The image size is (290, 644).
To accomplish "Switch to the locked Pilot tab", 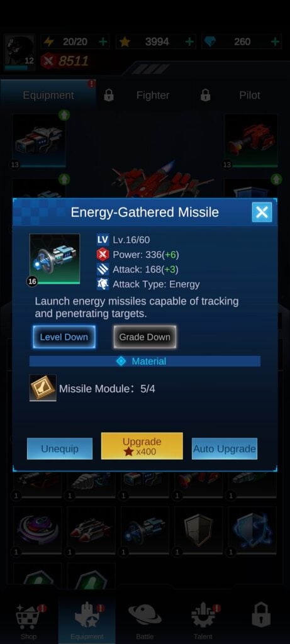I will pos(250,96).
